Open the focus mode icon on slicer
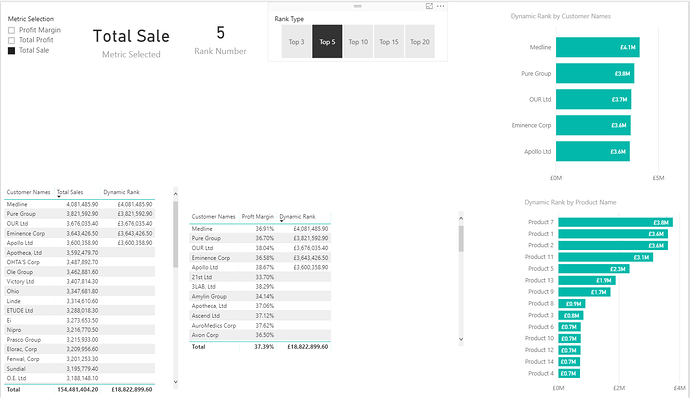This screenshot has height=398, width=690. (429, 6)
